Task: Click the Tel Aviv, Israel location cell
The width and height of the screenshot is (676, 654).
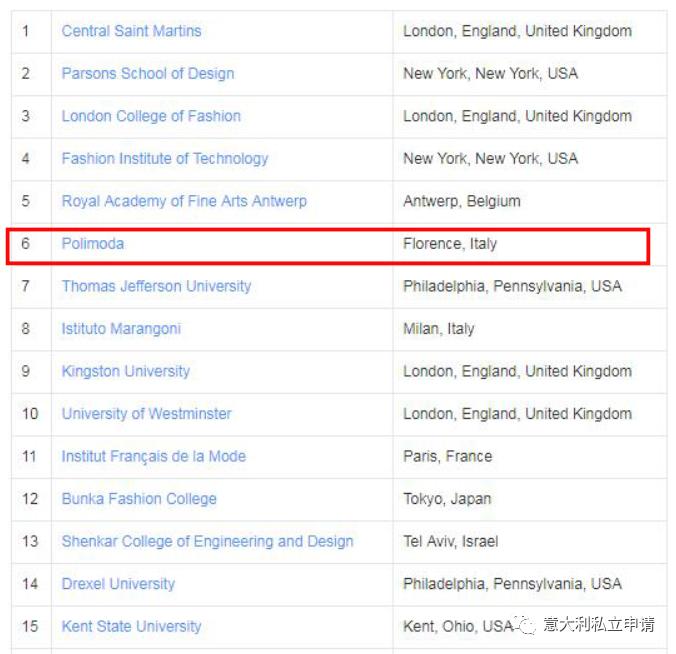Action: click(450, 541)
